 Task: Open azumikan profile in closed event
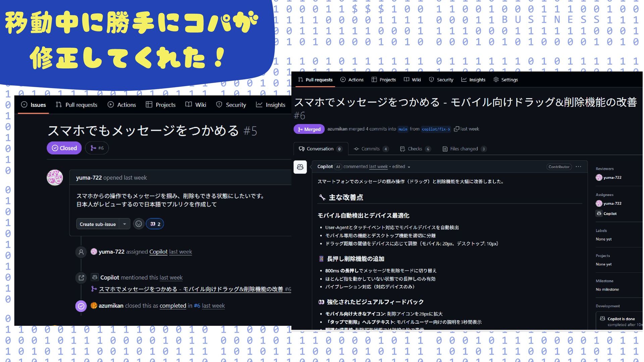pyautogui.click(x=111, y=306)
